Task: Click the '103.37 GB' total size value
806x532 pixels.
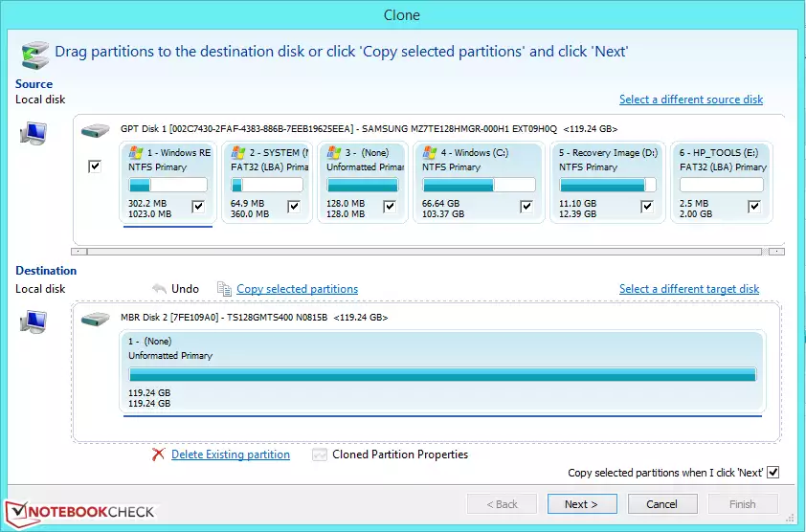Action: (x=443, y=213)
